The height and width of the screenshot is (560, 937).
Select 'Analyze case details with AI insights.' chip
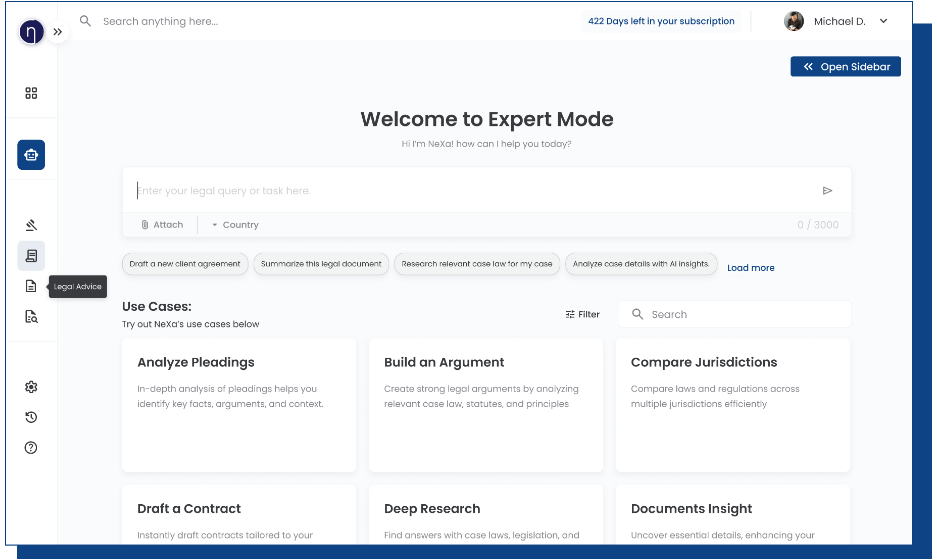point(641,264)
